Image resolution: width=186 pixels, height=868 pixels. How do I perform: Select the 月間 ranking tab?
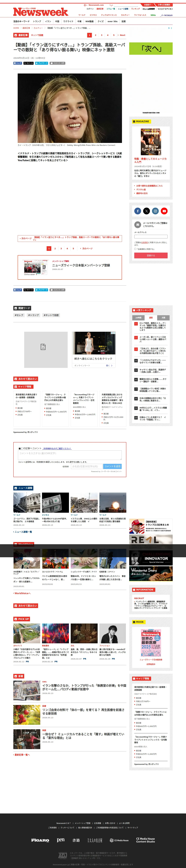click(x=163, y=317)
